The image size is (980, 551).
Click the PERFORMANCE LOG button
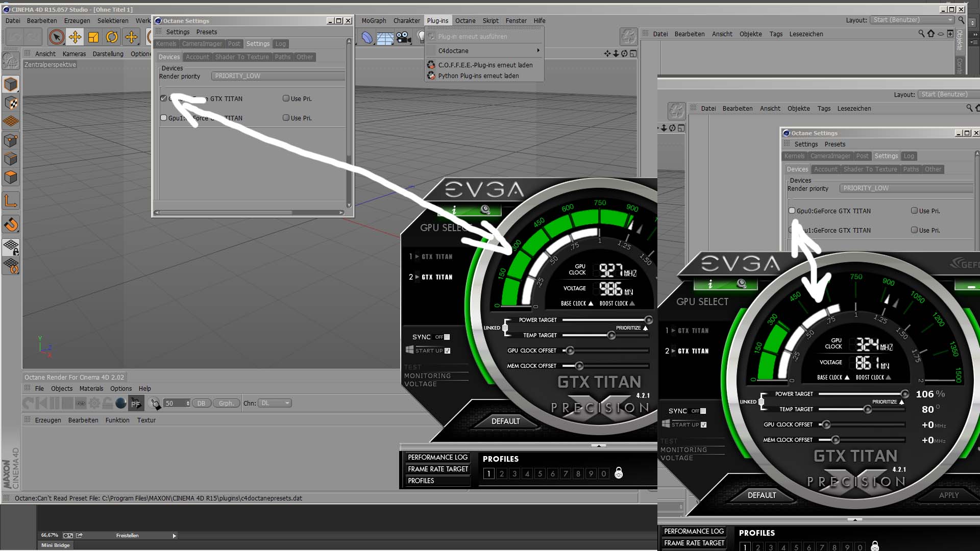click(x=437, y=457)
